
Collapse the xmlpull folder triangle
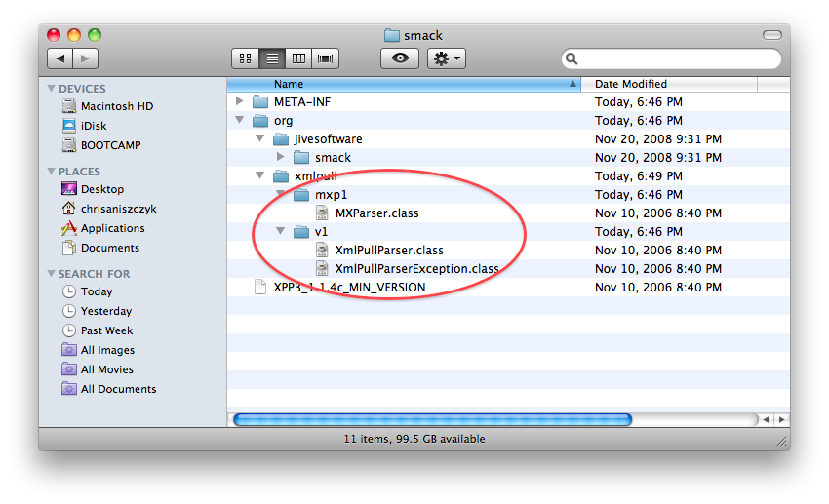tap(259, 174)
